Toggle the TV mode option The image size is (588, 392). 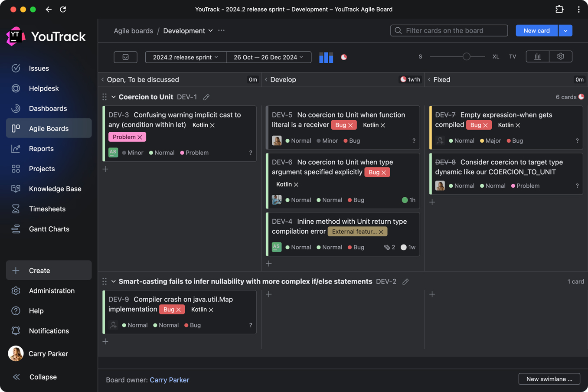[513, 57]
